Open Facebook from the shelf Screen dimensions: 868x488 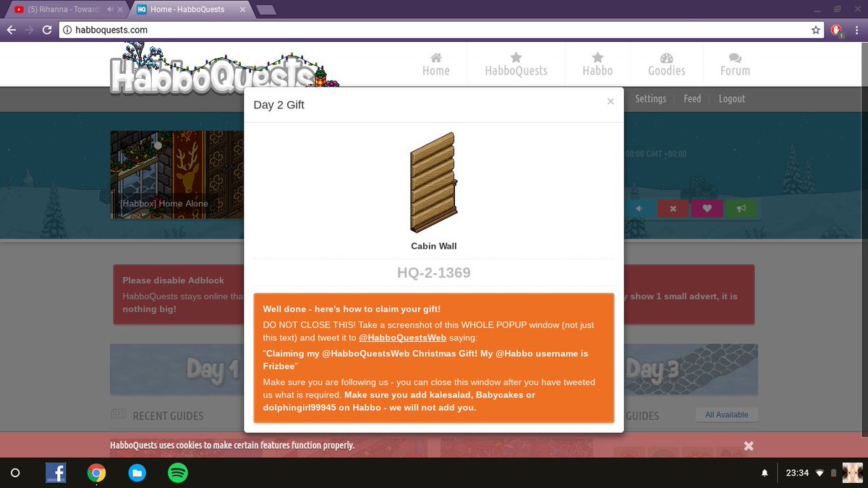[56, 473]
